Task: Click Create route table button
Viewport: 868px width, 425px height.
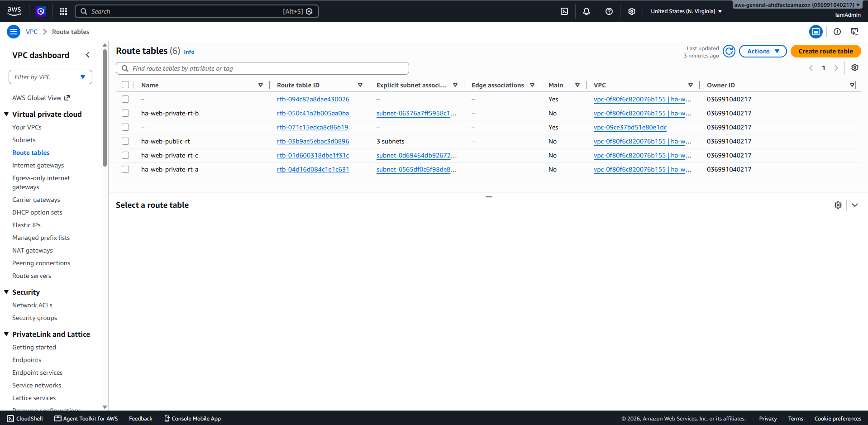Action: pyautogui.click(x=825, y=51)
